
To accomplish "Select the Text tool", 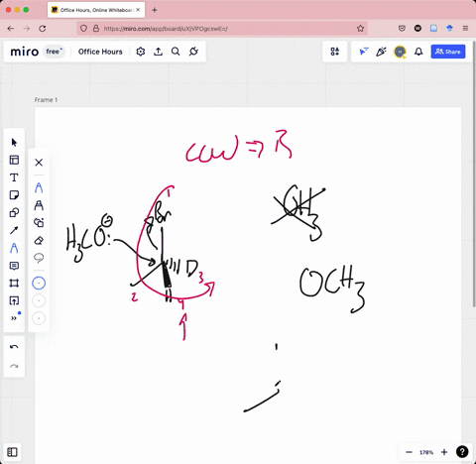I will (x=14, y=177).
